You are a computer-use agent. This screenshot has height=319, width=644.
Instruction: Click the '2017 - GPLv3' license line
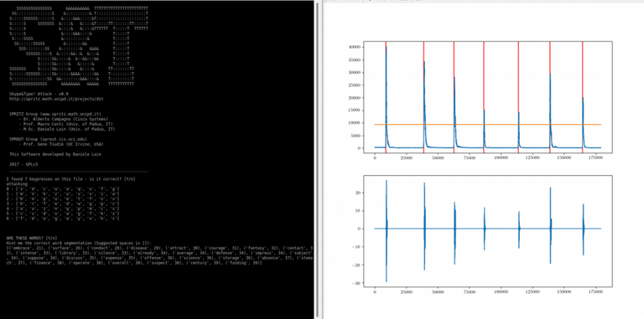[23, 164]
